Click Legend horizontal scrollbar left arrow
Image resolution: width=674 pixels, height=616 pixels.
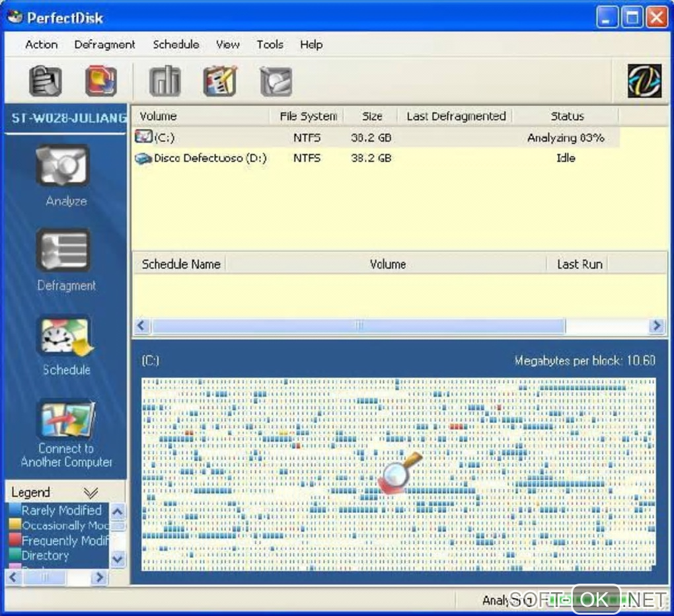point(13,577)
